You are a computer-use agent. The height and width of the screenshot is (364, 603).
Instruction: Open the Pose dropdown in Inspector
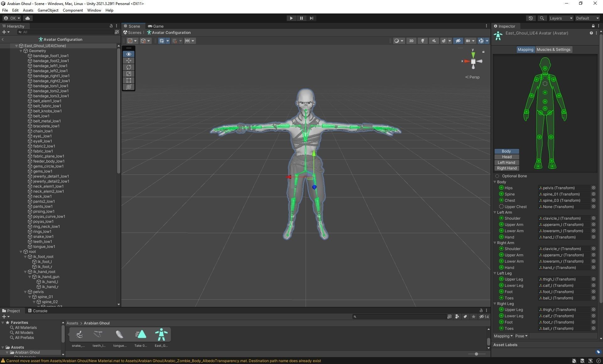[521, 336]
